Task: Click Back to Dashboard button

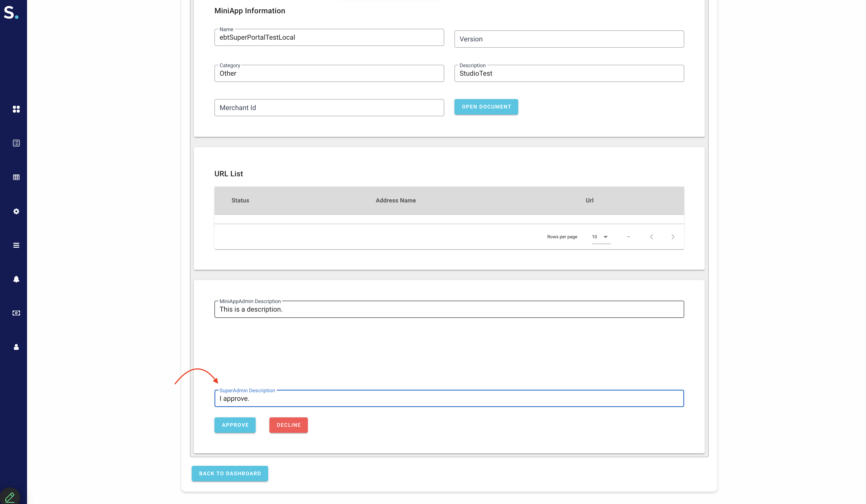Action: pyautogui.click(x=229, y=474)
